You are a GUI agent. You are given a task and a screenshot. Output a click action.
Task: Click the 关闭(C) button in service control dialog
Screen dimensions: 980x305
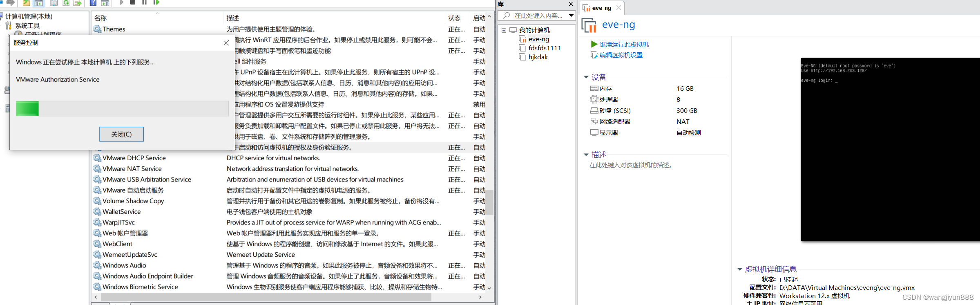[121, 134]
